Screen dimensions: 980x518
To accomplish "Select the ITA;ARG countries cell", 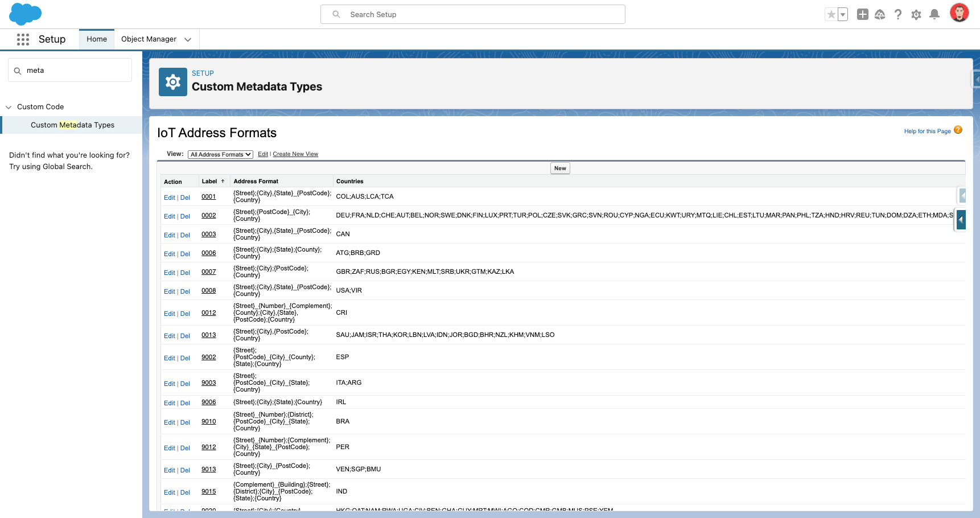I will [x=349, y=383].
